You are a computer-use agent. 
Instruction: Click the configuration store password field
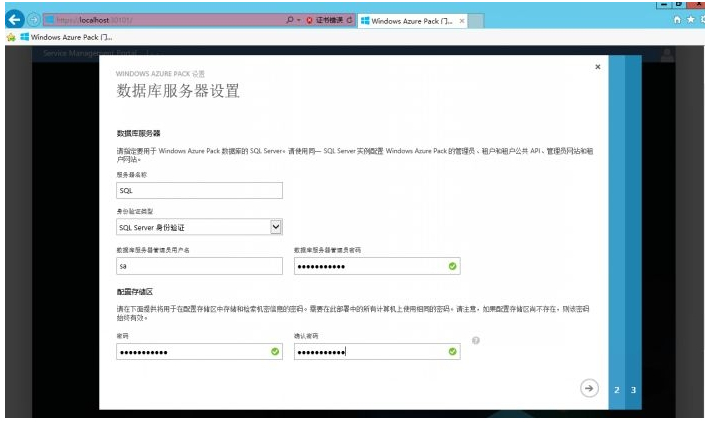[x=199, y=352]
